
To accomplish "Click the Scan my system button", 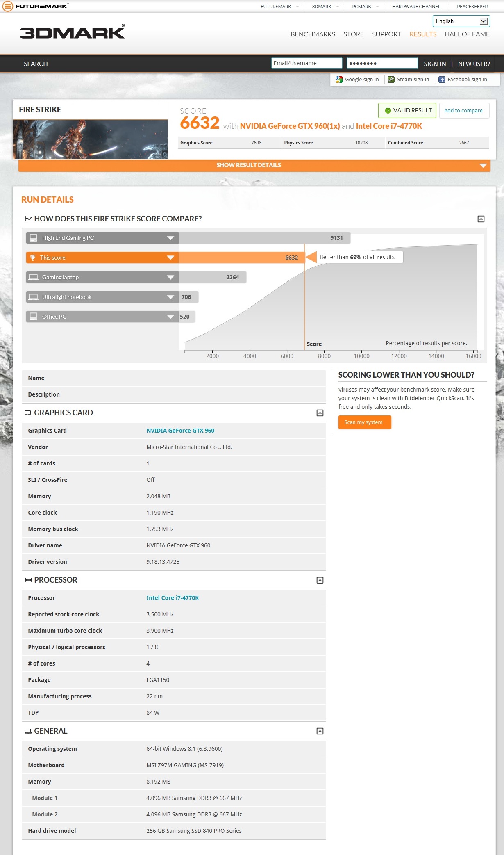I will point(364,422).
